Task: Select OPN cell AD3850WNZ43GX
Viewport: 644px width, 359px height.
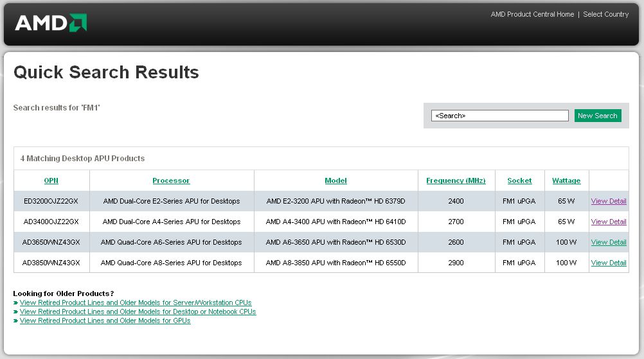Action: coord(51,263)
